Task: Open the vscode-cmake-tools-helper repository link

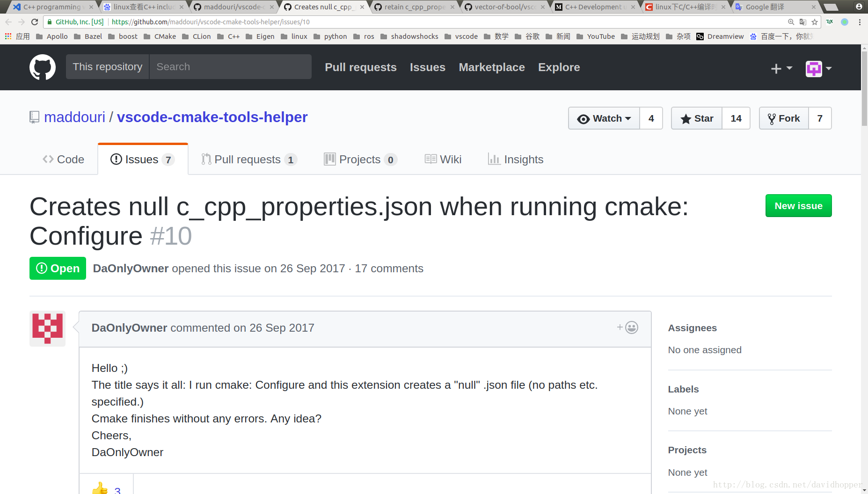Action: (x=212, y=117)
